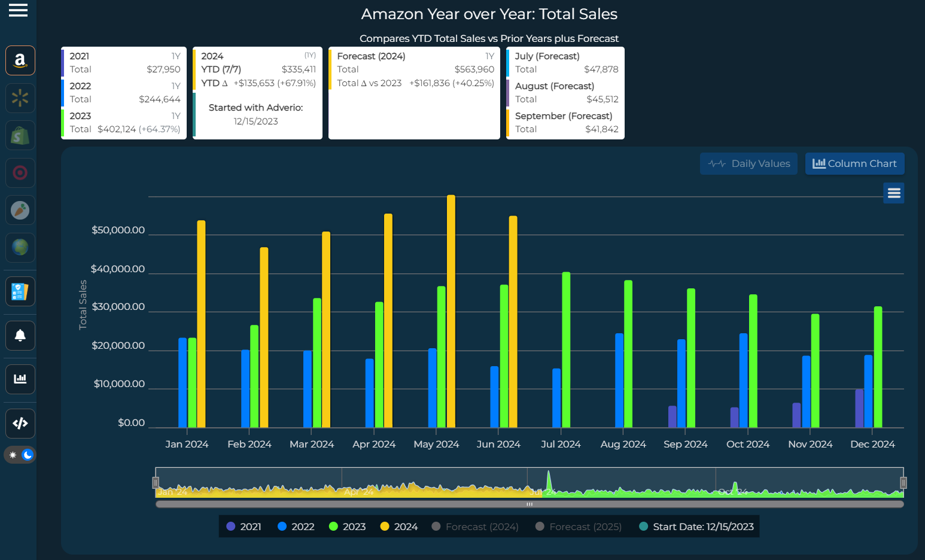Open the bar chart sidebar icon
925x560 pixels.
click(20, 379)
